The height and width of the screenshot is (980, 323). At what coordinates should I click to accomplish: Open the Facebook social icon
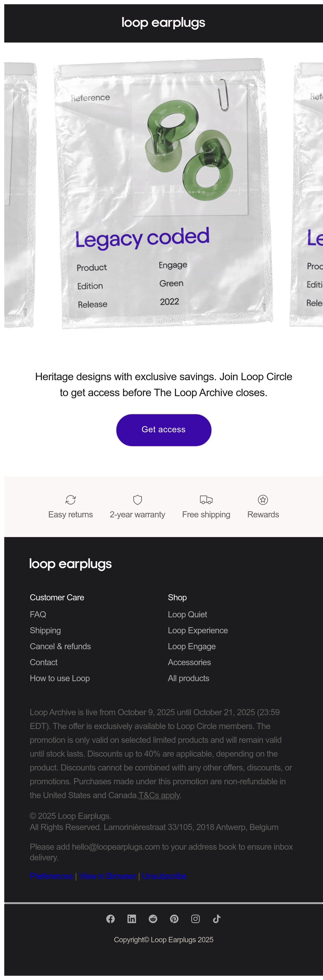click(x=110, y=919)
